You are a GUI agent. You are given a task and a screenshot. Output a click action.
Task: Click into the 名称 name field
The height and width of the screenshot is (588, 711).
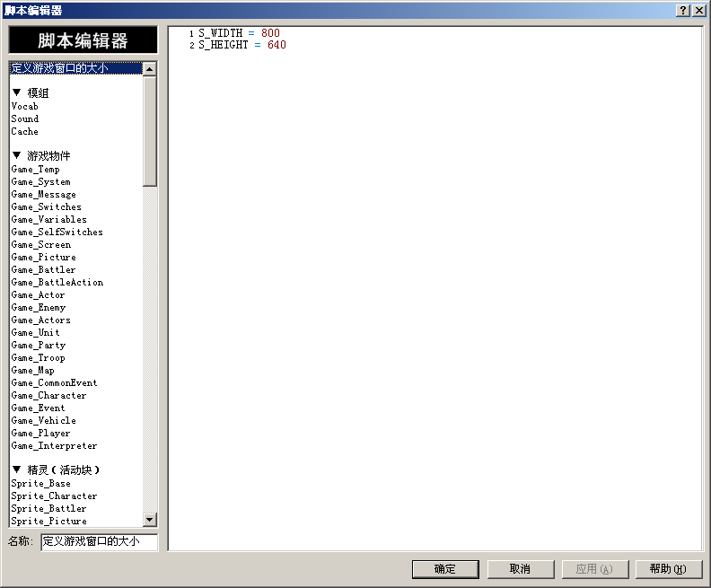point(100,541)
